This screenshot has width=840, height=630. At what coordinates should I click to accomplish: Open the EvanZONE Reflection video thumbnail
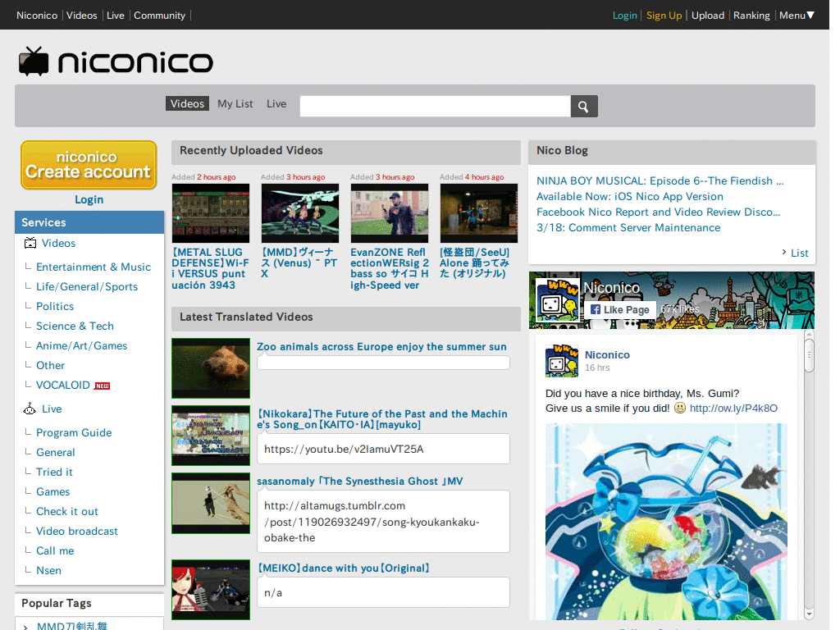coord(390,213)
